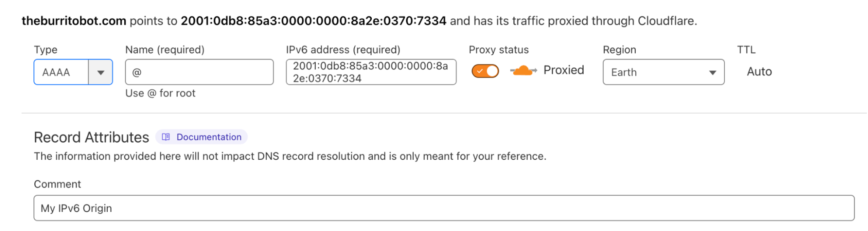Click the "Proxy status" field label
Image resolution: width=868 pixels, height=231 pixels.
(498, 50)
